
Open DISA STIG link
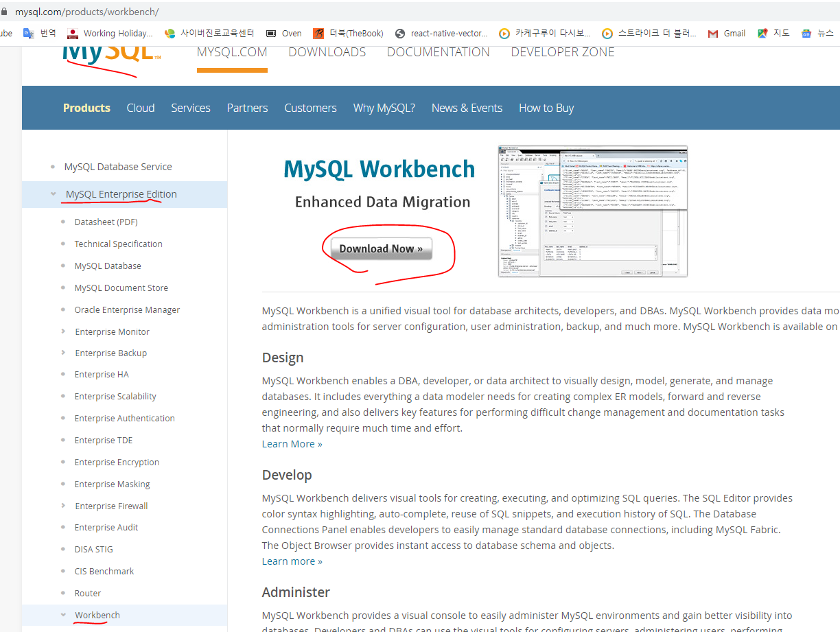93,550
